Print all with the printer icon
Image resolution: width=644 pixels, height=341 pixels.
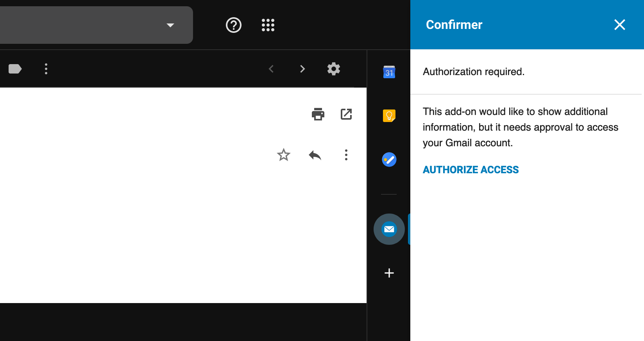coord(318,114)
